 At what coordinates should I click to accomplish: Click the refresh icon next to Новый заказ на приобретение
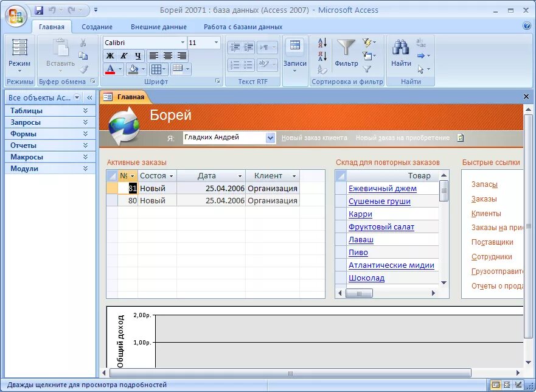461,138
